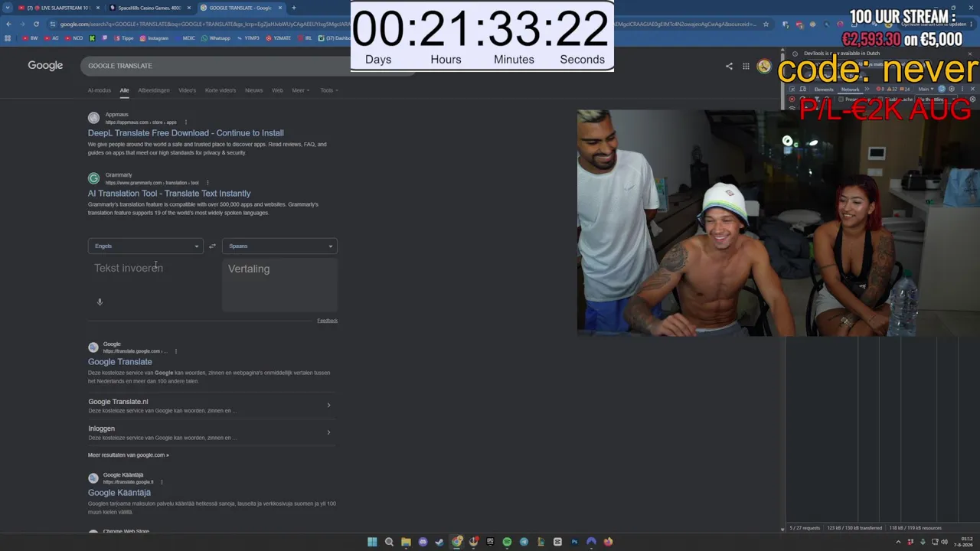Open the Google Kääntäjä result link

tap(119, 493)
